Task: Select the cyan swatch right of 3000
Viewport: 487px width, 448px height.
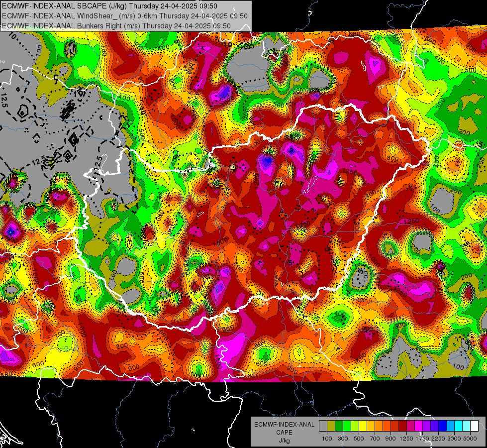Action: [x=459, y=426]
